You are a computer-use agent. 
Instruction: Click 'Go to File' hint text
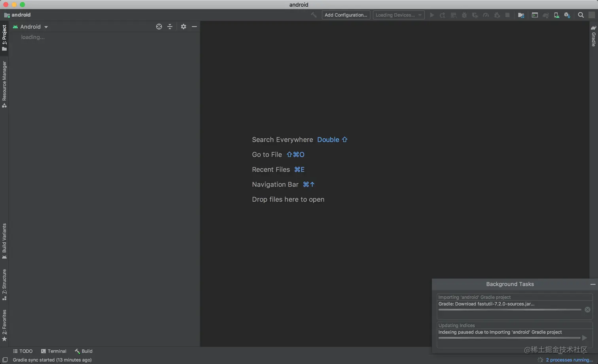[x=267, y=155]
